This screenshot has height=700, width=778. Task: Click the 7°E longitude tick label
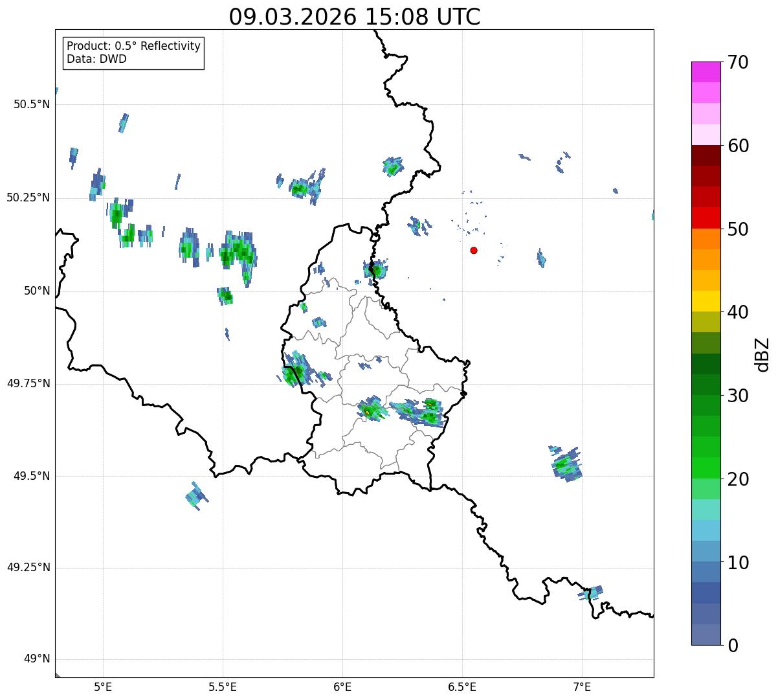582,686
